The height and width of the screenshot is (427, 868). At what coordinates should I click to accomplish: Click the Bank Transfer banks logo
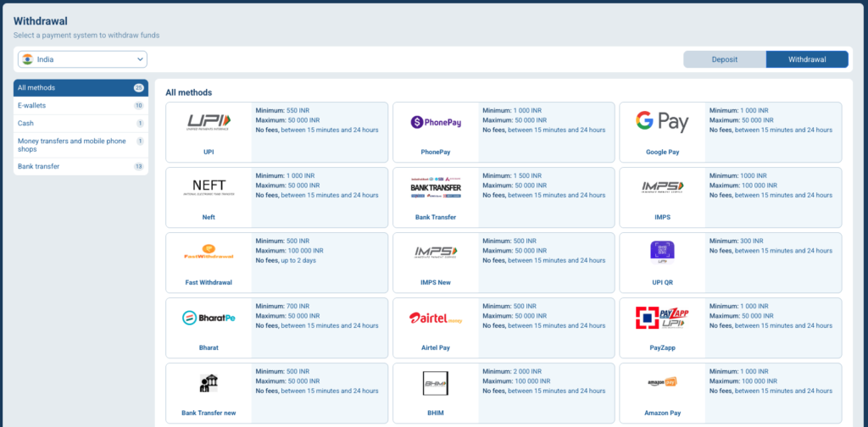436,187
